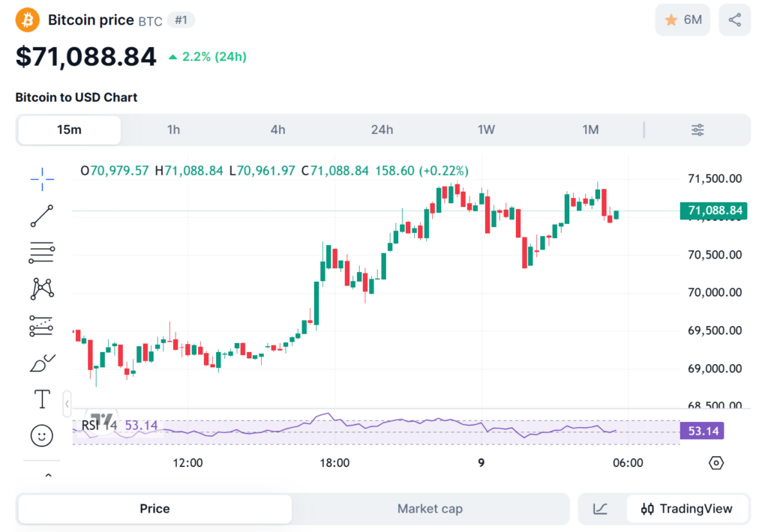The width and height of the screenshot is (768, 532).
Task: Select the crosshair cursor tool
Action: pyautogui.click(x=42, y=177)
